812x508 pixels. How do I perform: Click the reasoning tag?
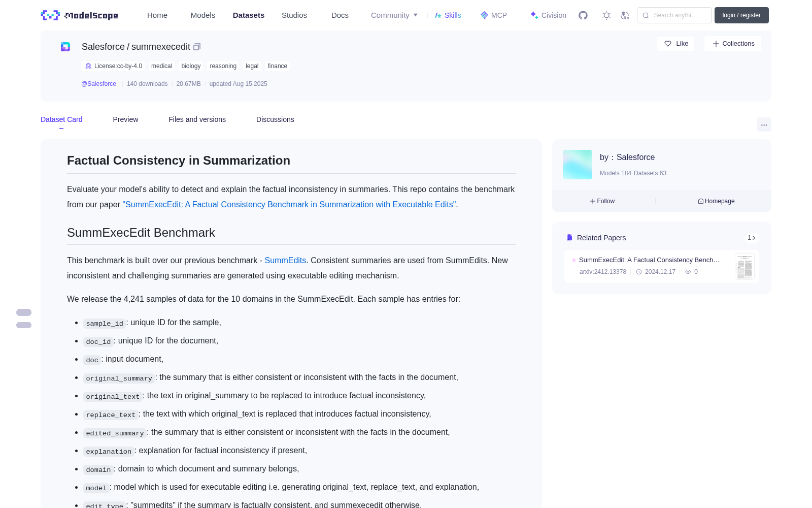coord(223,66)
